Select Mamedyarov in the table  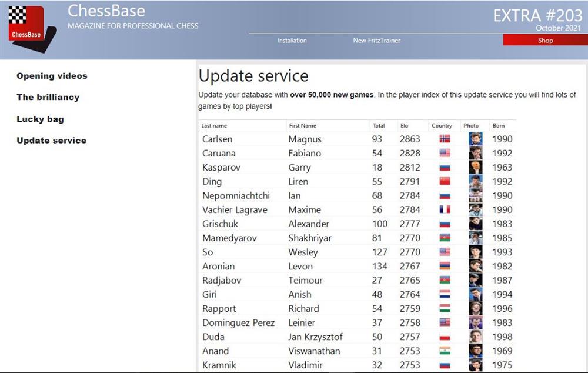(x=229, y=238)
